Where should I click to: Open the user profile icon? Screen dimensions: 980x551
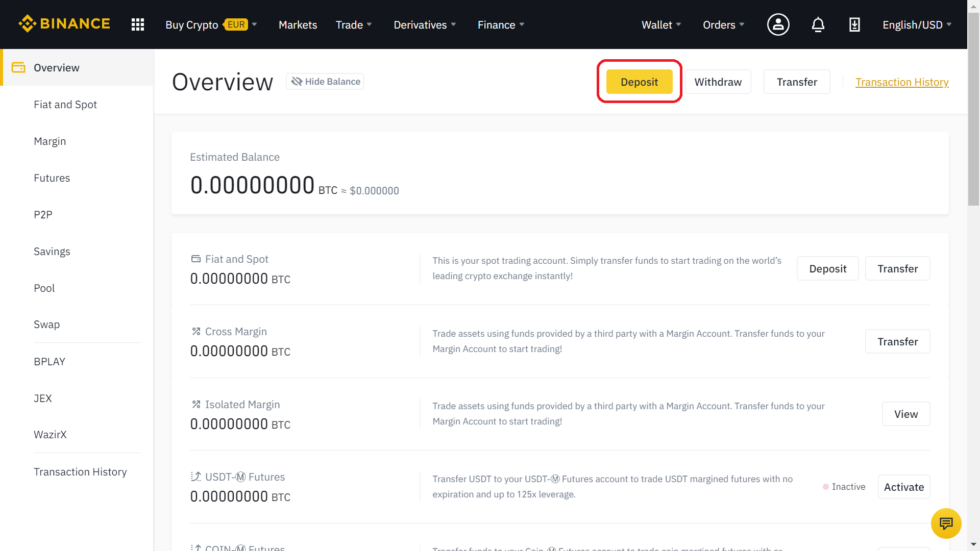tap(778, 24)
